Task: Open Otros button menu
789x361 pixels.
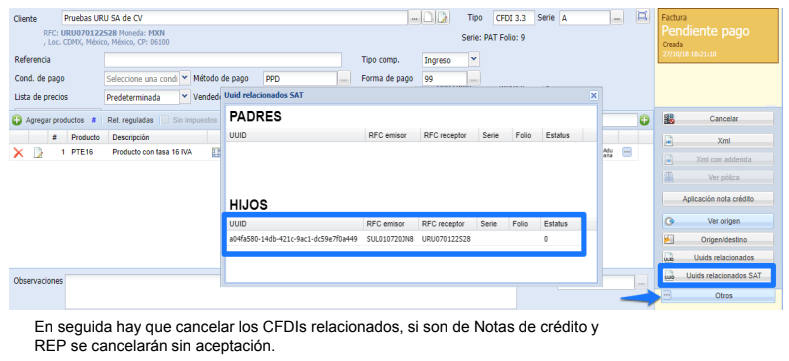Action: pyautogui.click(x=718, y=296)
